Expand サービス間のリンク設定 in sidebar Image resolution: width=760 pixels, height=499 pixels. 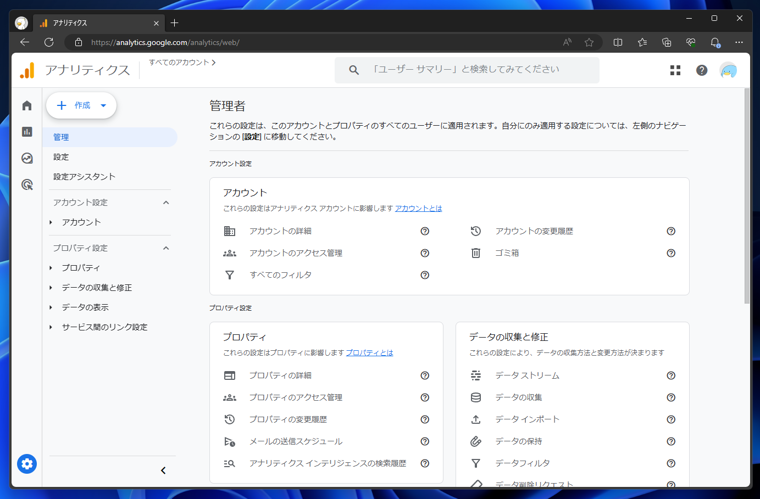tap(50, 327)
